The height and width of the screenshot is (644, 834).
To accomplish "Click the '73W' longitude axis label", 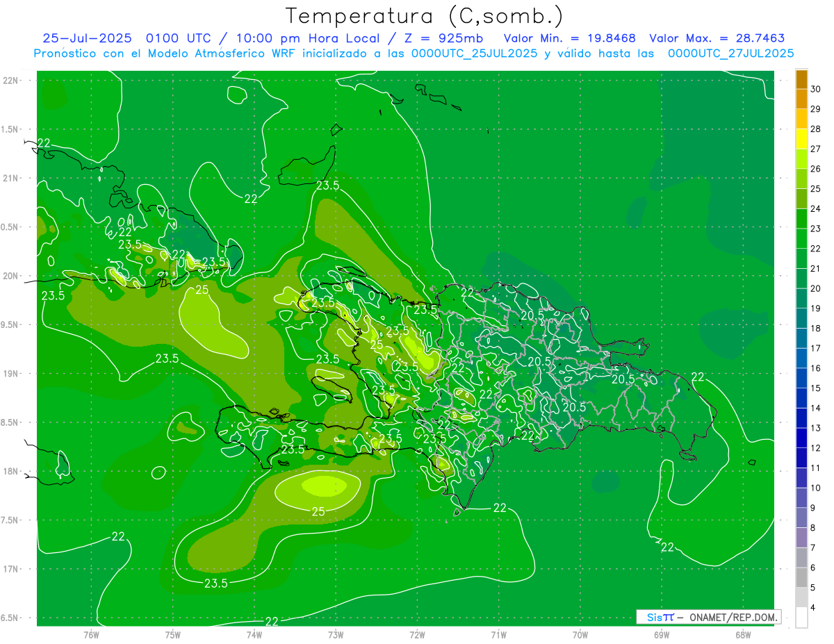I will tap(336, 634).
